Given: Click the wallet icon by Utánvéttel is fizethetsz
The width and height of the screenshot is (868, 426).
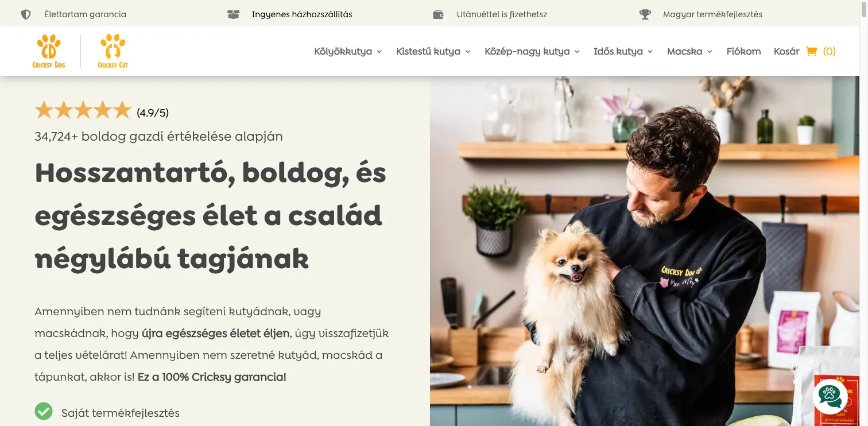Looking at the screenshot, I should pos(439,14).
